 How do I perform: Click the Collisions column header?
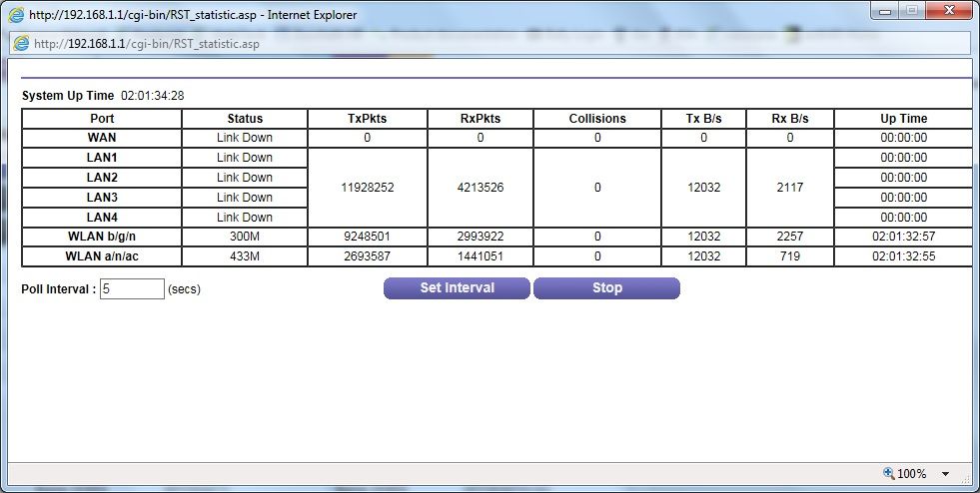pyautogui.click(x=597, y=119)
